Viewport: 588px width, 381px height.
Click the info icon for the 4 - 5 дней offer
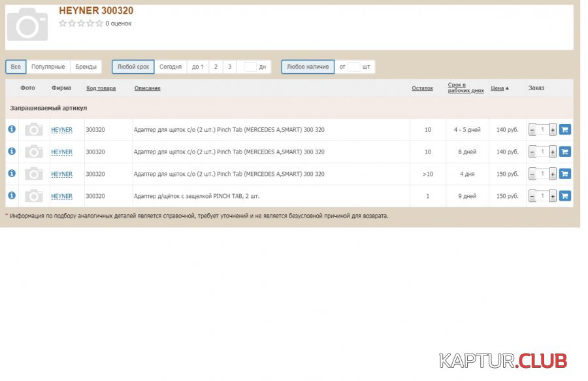[x=11, y=129]
